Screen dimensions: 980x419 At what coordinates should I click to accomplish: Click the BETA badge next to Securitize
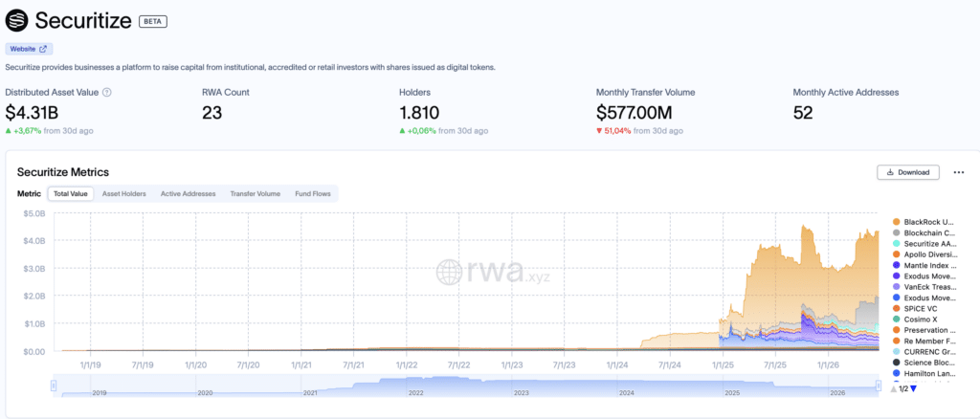(x=152, y=21)
